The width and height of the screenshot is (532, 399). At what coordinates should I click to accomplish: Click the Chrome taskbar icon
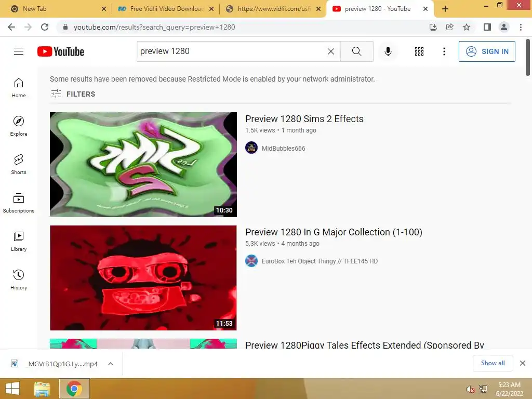(x=74, y=389)
